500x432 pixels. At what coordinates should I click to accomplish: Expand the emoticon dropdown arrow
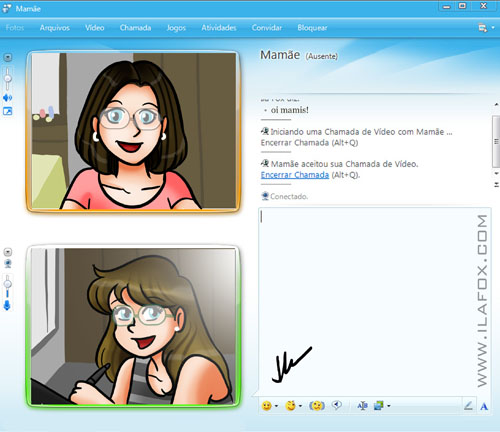point(276,406)
